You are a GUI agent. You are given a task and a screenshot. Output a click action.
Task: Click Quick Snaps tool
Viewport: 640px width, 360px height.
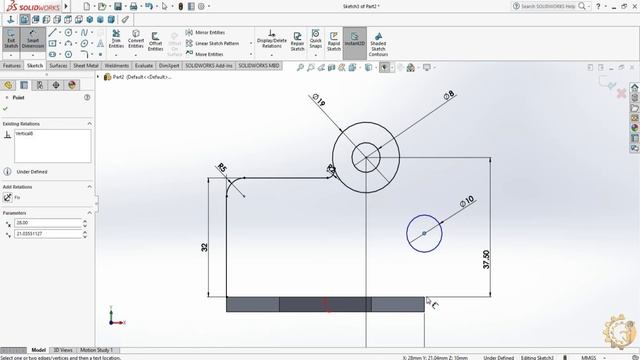coord(316,39)
